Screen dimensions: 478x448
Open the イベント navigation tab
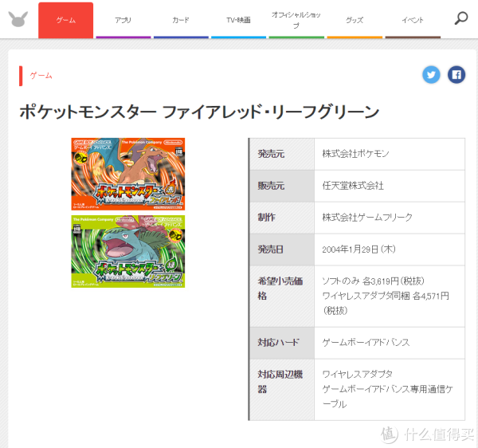[413, 20]
